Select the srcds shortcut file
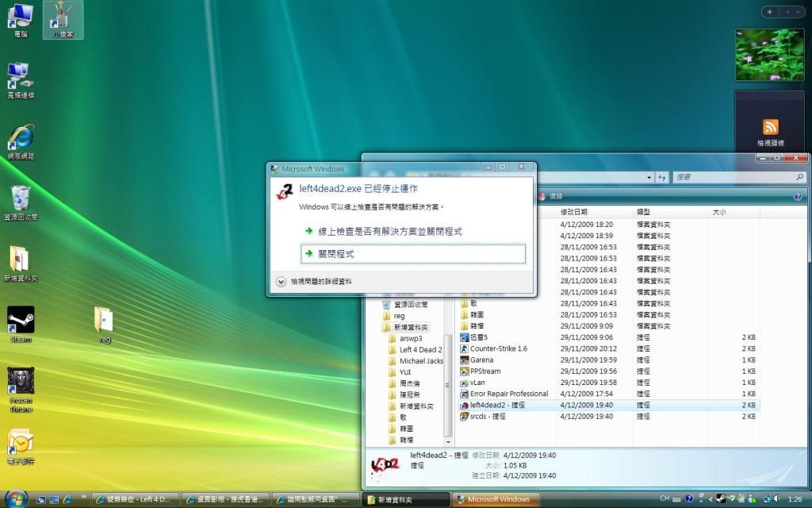 pos(488,416)
